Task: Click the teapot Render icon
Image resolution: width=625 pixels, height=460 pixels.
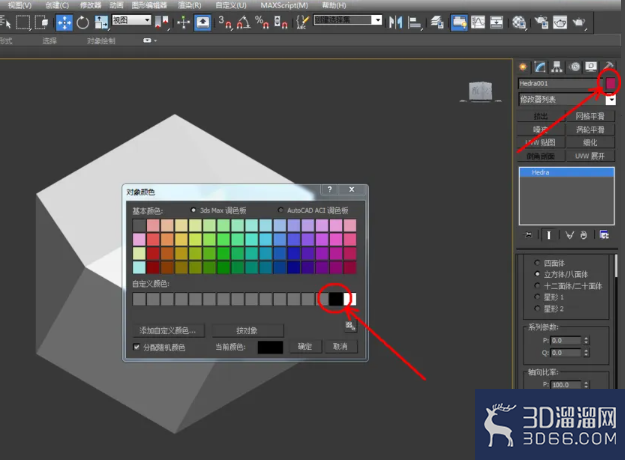Action: pos(578,22)
